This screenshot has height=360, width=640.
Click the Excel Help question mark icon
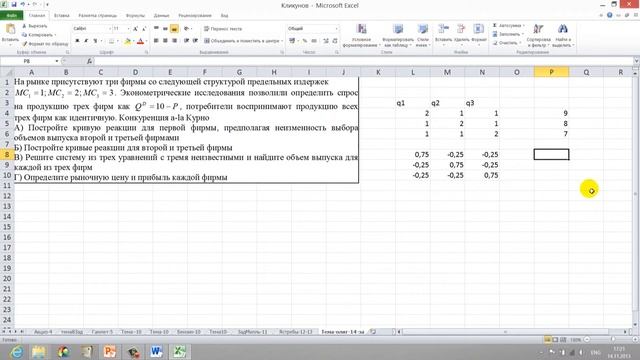(x=609, y=15)
